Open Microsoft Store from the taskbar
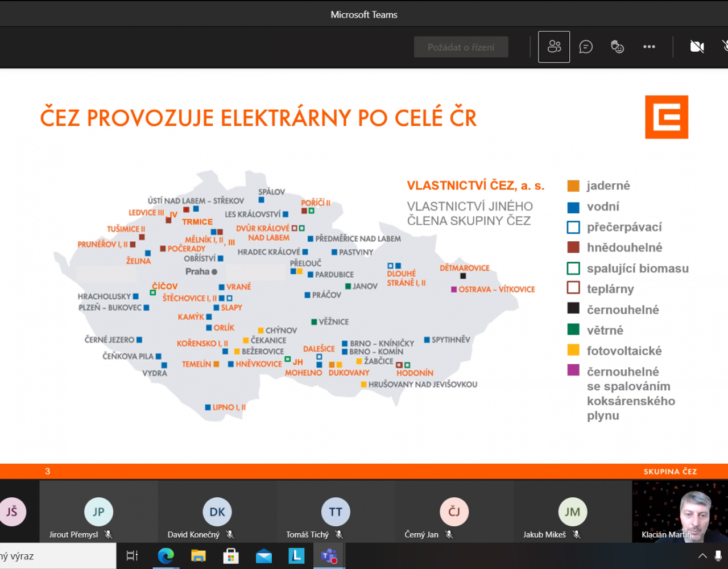This screenshot has height=569, width=728. tap(231, 556)
